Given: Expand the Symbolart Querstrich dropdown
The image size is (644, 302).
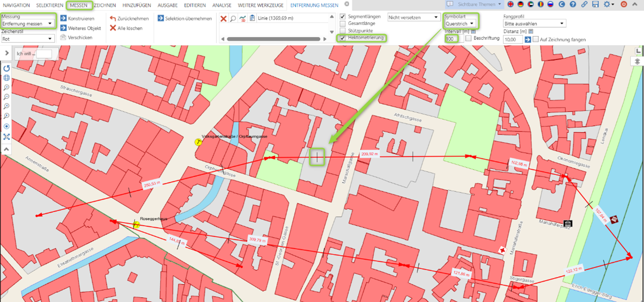Looking at the screenshot, I should (460, 23).
